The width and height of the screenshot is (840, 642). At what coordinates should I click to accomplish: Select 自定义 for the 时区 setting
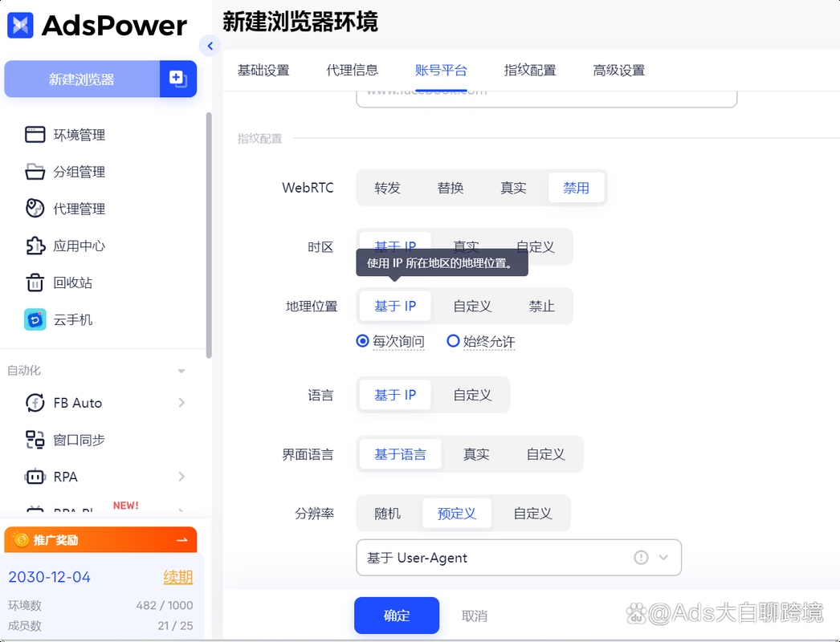click(535, 247)
